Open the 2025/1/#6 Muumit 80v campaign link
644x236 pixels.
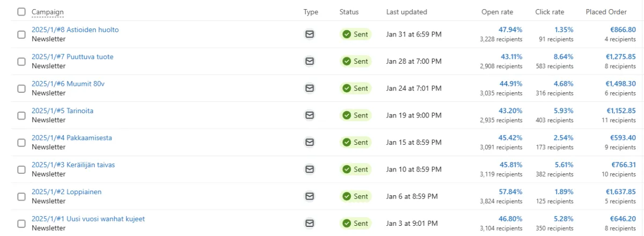point(68,84)
